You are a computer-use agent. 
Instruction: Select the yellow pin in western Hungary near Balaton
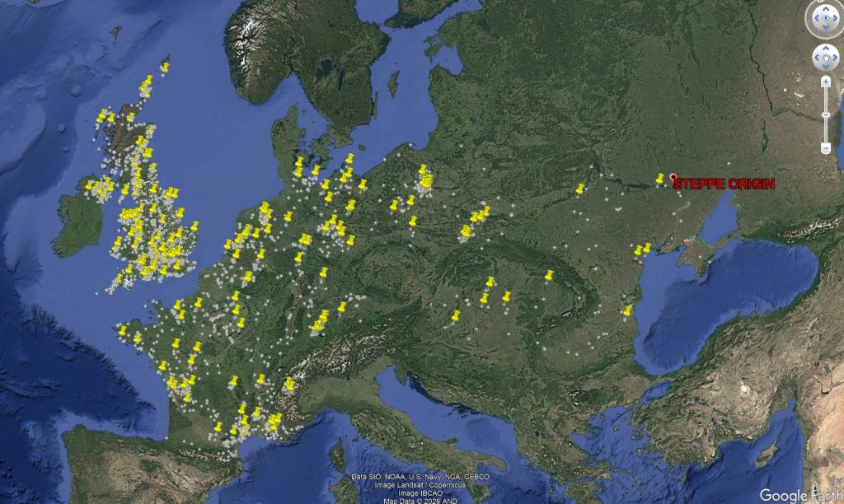tap(456, 315)
